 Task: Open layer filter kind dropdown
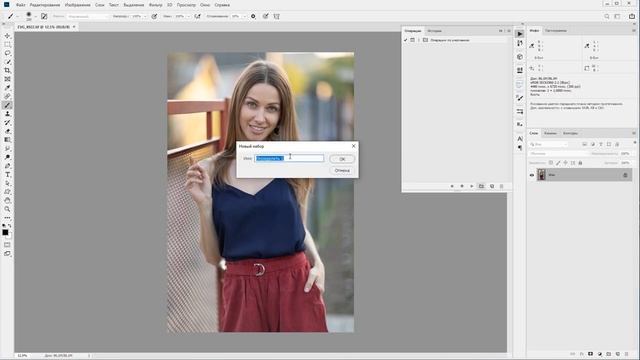coord(548,144)
